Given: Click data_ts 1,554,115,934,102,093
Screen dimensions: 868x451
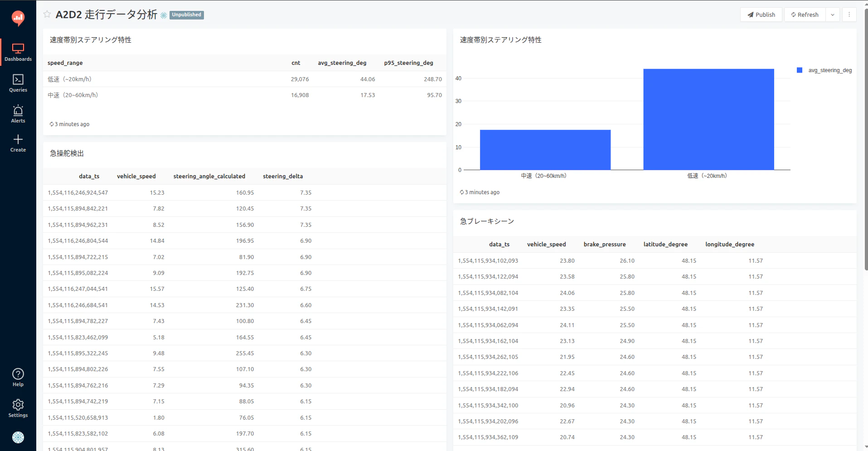Looking at the screenshot, I should (x=488, y=261).
